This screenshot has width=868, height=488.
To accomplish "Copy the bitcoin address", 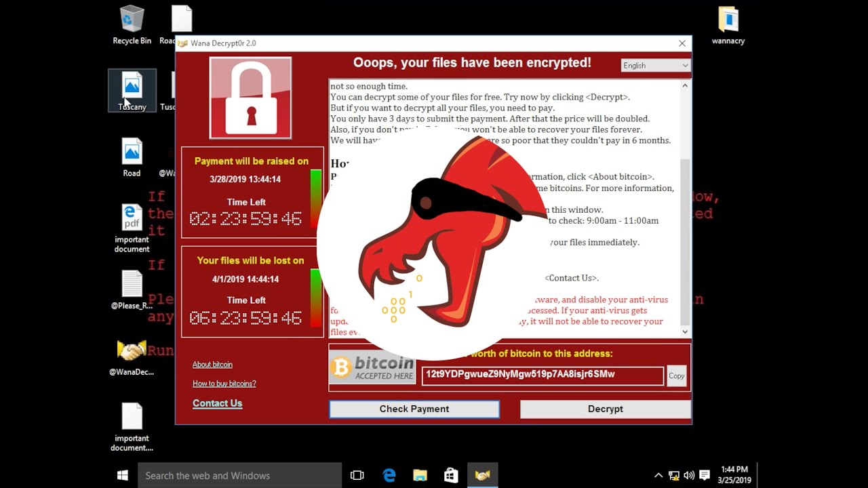I will [x=677, y=375].
